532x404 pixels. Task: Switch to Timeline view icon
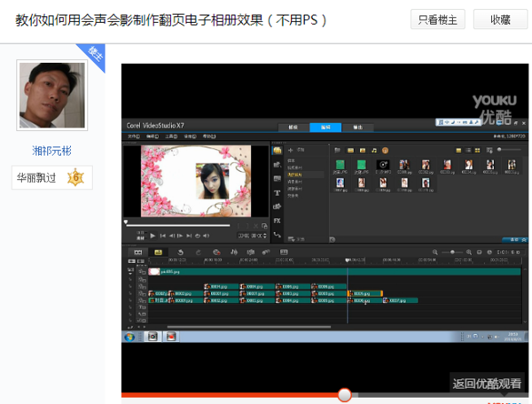(158, 252)
